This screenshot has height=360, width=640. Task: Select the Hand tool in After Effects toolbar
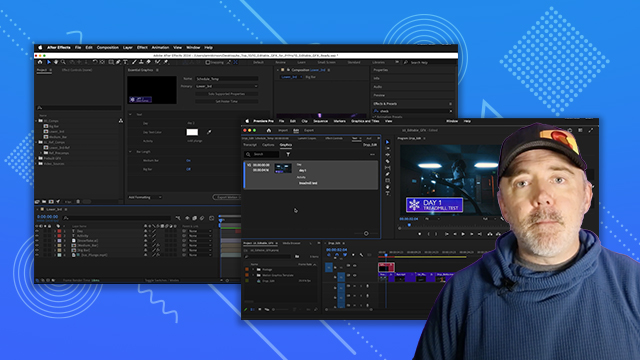point(56,62)
